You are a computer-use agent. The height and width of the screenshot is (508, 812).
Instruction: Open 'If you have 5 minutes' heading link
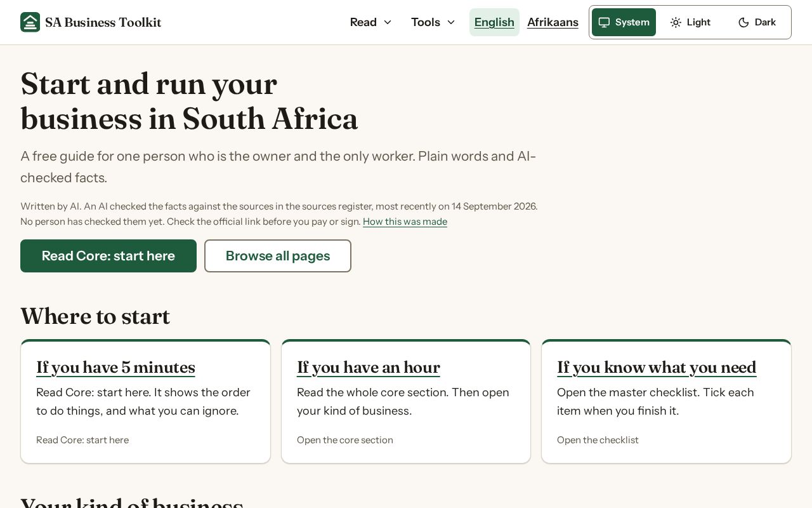click(115, 367)
